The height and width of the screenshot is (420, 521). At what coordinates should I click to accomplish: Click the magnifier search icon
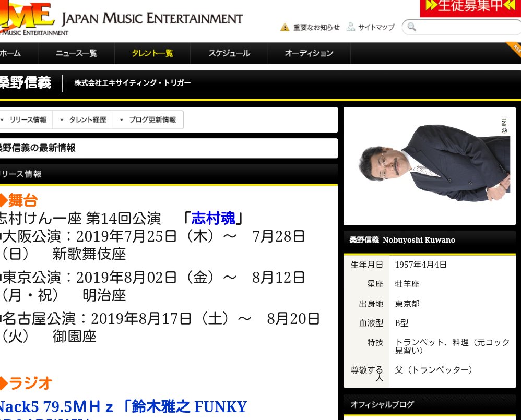tap(411, 27)
